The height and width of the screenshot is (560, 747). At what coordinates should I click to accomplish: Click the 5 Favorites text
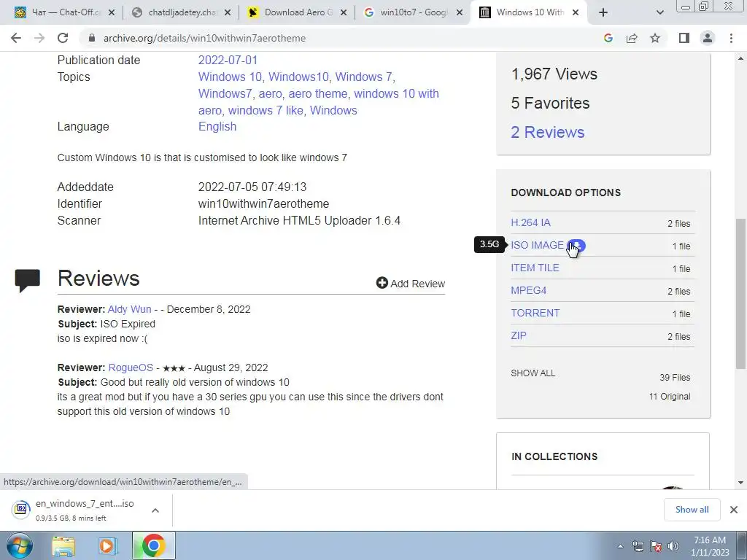point(550,103)
